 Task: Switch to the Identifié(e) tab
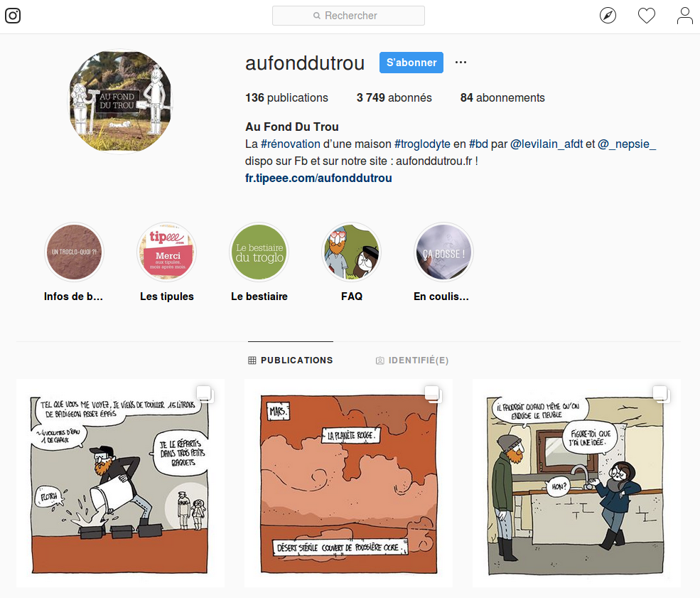coord(412,361)
